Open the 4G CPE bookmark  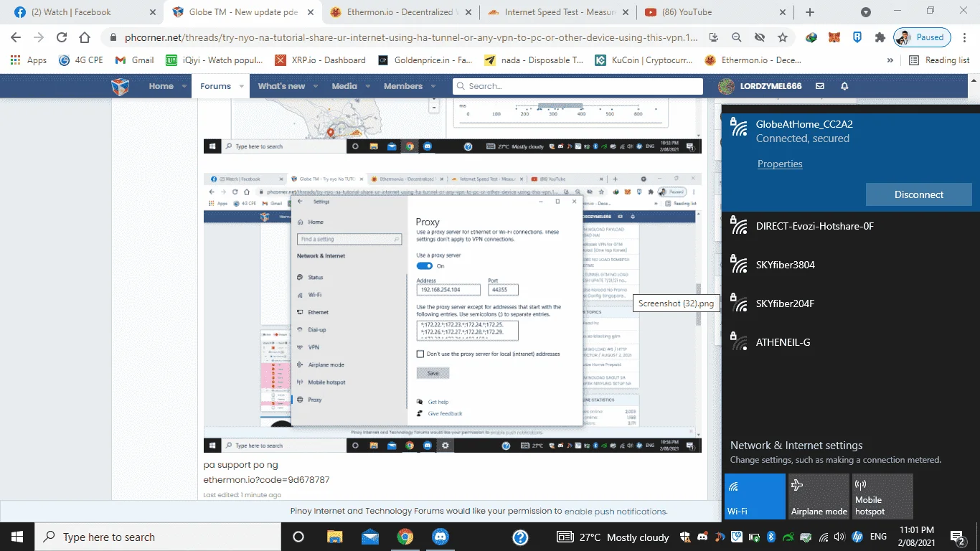pyautogui.click(x=80, y=60)
